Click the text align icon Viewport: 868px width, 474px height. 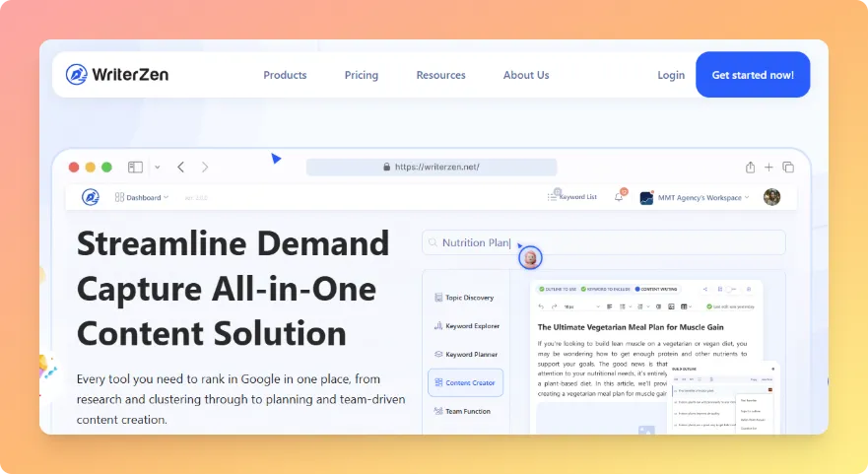pos(610,306)
